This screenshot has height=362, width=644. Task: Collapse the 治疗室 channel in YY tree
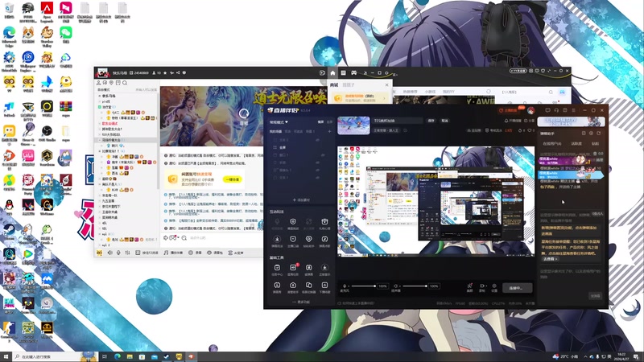(100, 107)
